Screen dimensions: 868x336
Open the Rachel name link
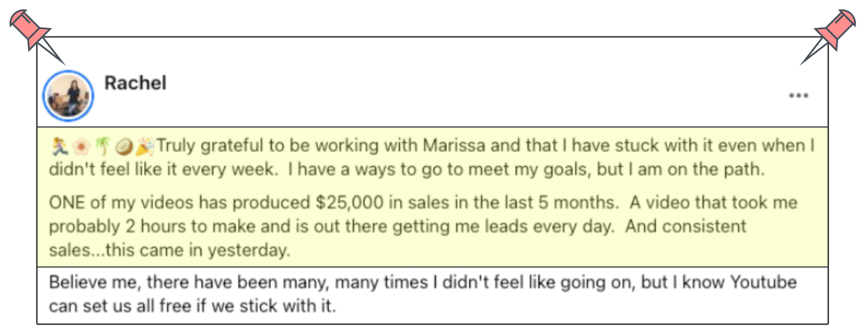(135, 83)
